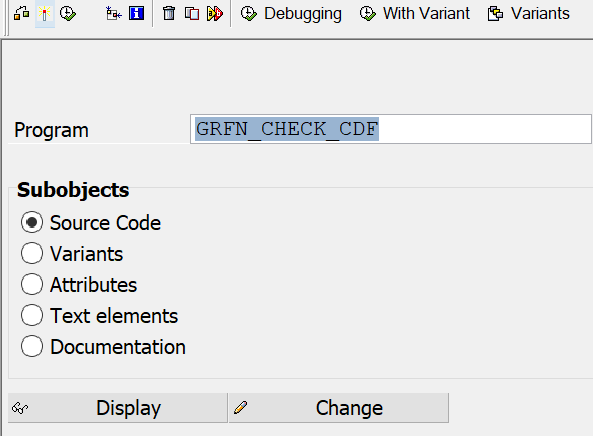This screenshot has width=593, height=436.
Task: Click inside the Program name field
Action: point(391,129)
